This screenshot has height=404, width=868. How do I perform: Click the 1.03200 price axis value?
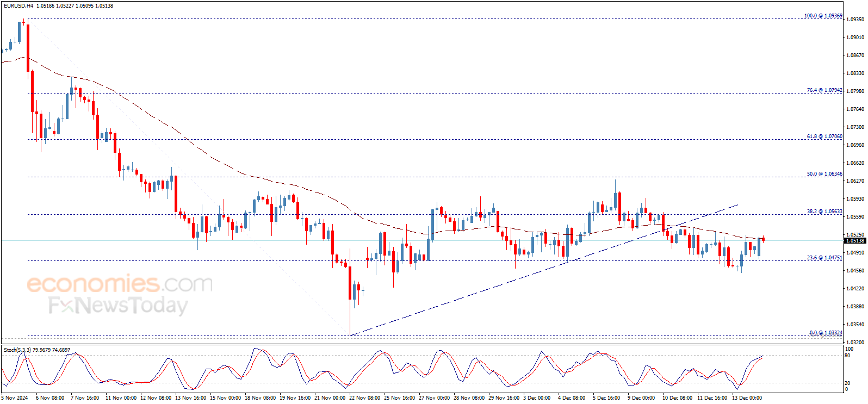855,342
